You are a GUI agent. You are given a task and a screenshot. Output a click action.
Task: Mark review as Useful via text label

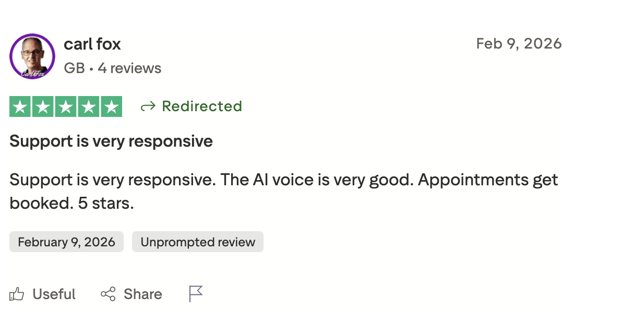pos(54,294)
